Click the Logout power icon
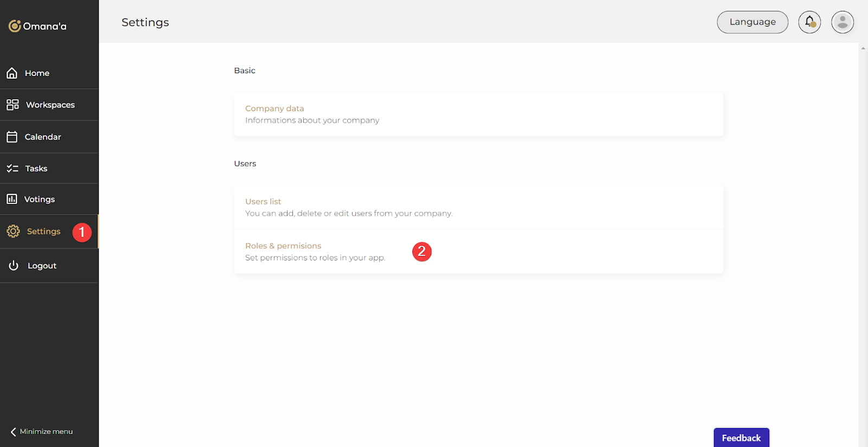 [14, 265]
